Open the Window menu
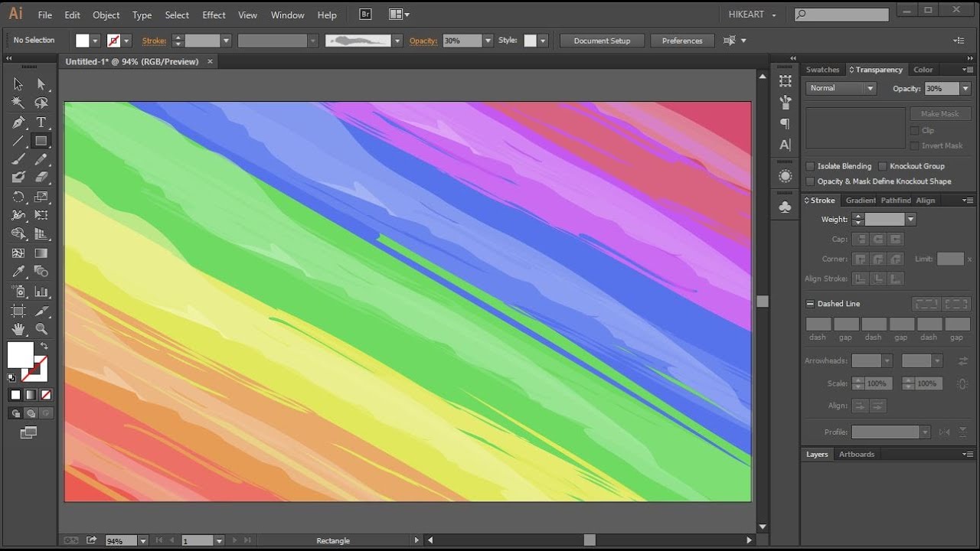Viewport: 980px width, 551px height. point(287,15)
